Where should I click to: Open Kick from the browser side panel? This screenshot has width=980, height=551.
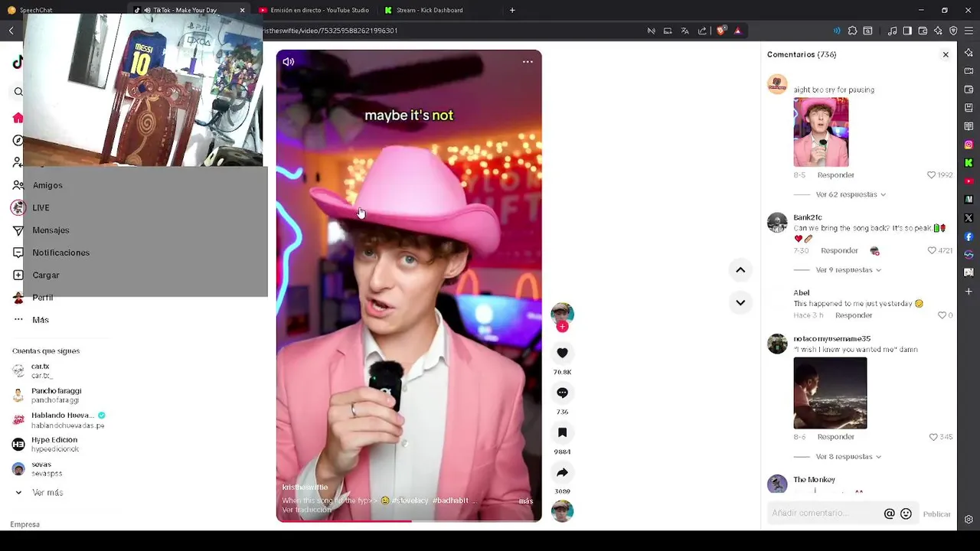(969, 163)
